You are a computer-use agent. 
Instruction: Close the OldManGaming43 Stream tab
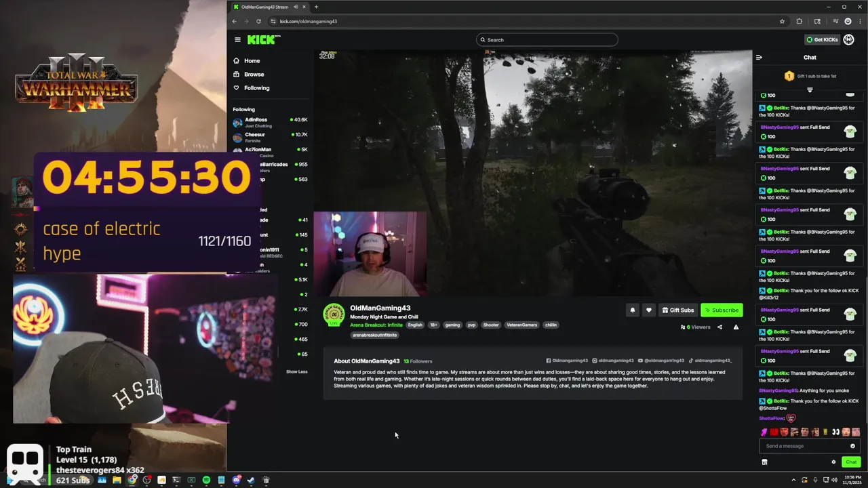click(x=304, y=7)
